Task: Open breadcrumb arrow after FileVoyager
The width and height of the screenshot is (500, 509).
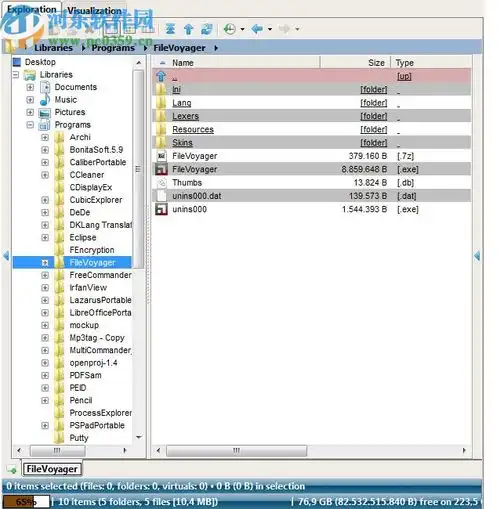Action: (216, 48)
